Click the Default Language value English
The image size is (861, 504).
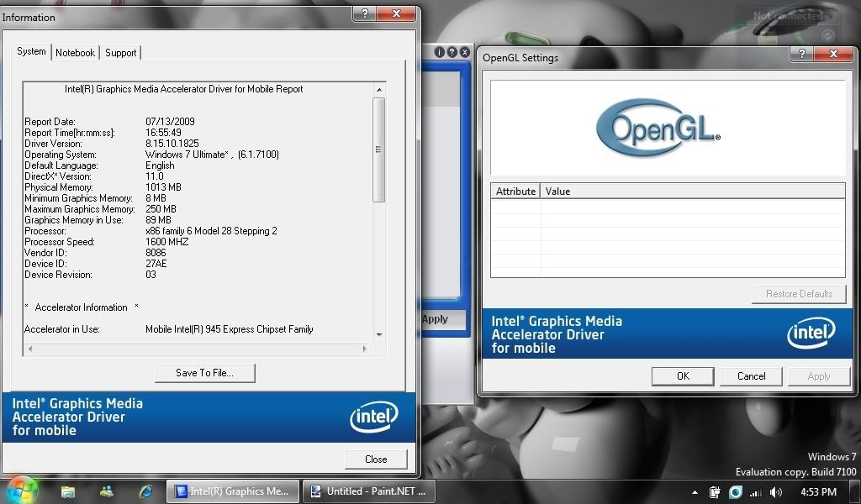160,165
